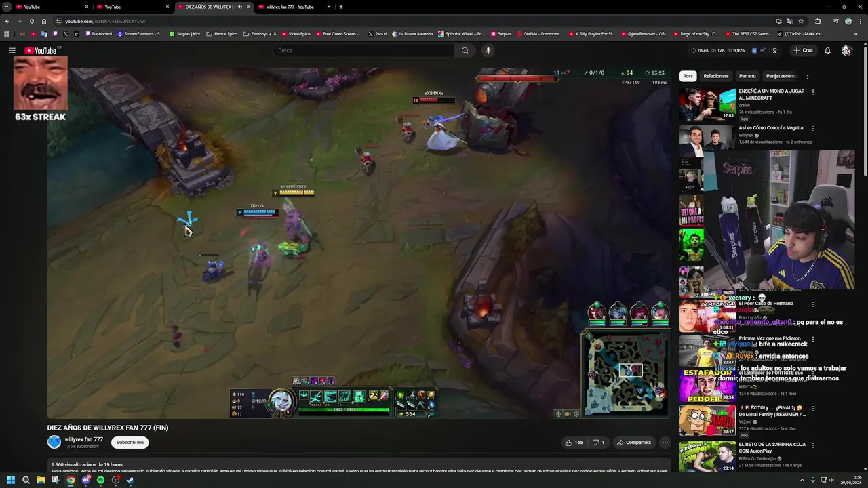Open the Free Green Screen bookmark
Viewport: 868px width, 488px height.
[x=338, y=33]
